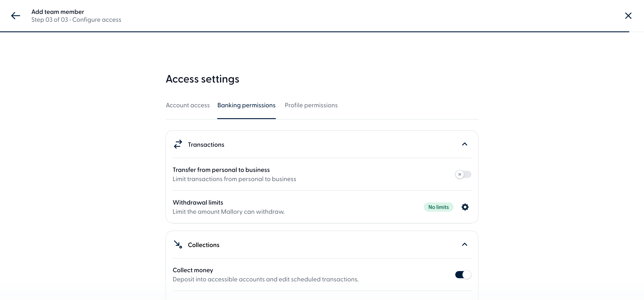The image size is (644, 300).
Task: Collapse the Transactions section
Action: (x=464, y=144)
